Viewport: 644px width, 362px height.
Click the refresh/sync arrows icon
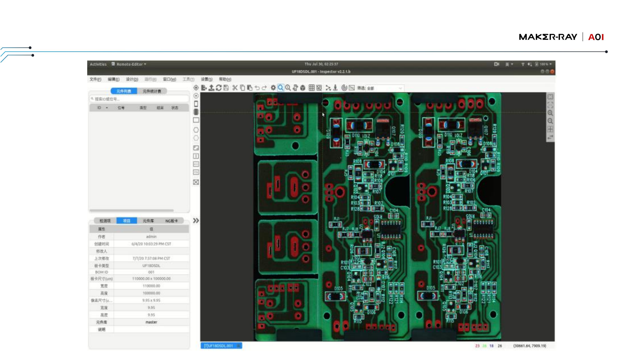pyautogui.click(x=219, y=88)
